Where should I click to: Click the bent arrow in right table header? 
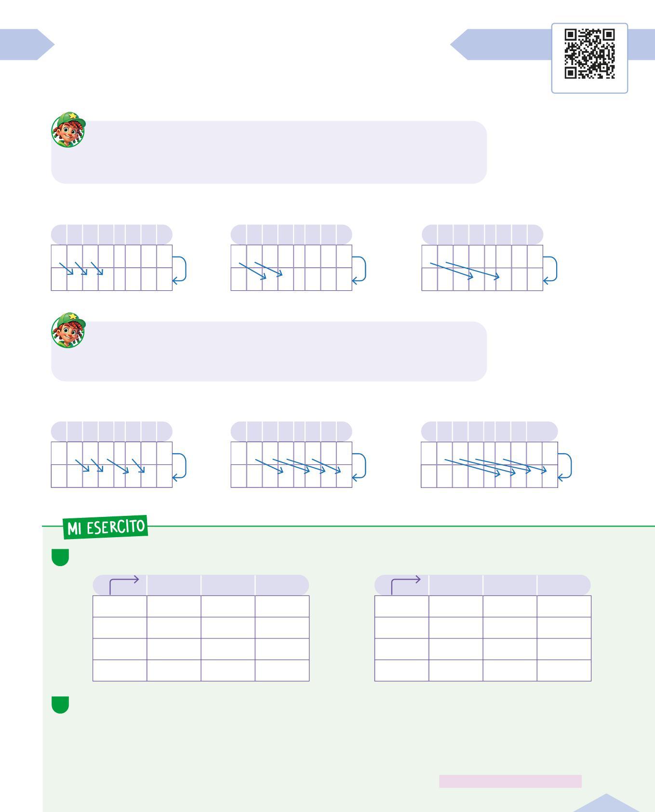click(405, 584)
